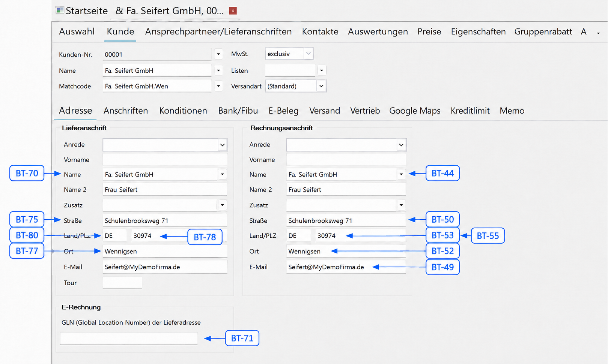Viewport: 608px width, 364px height.
Task: Close the Fa. Seifert GmbH tab
Action: (x=233, y=11)
